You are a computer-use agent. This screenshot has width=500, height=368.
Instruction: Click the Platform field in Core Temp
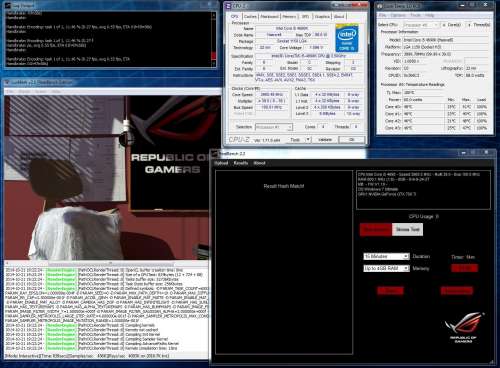pyautogui.click(x=445, y=47)
